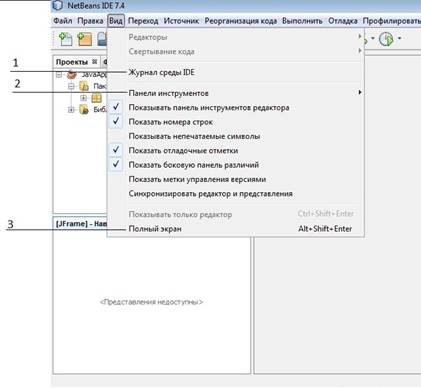The width and height of the screenshot is (421, 388).
Task: Open the Правка menu
Action: click(90, 21)
